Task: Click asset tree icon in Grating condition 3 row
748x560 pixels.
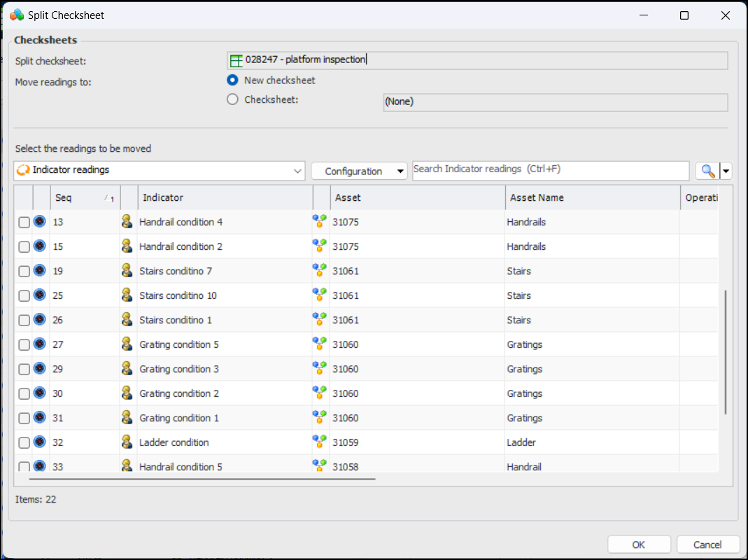Action: (x=320, y=369)
